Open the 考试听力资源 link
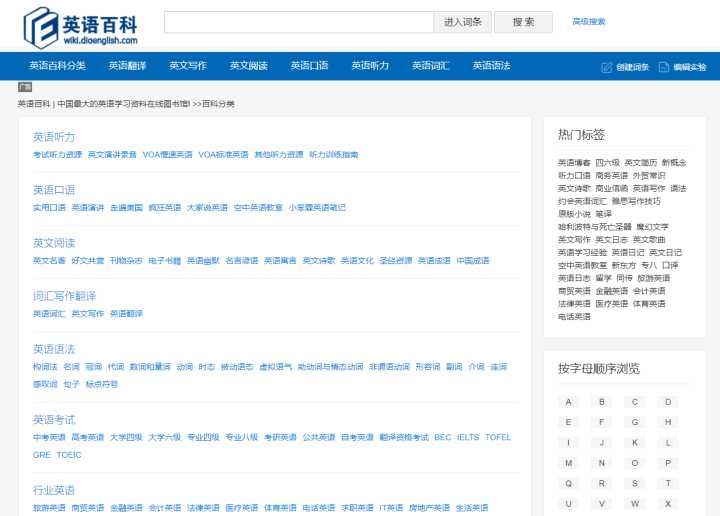Image resolution: width=720 pixels, height=516 pixels. [57, 155]
